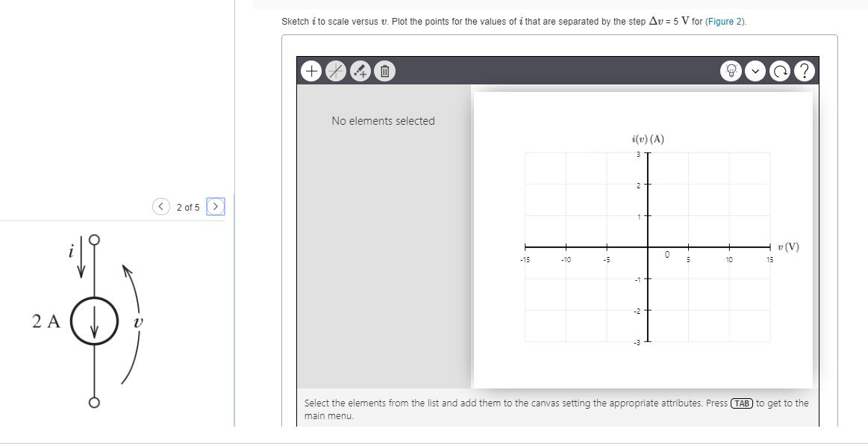Open the hint lightbulb
This screenshot has width=868, height=446.
tap(731, 69)
